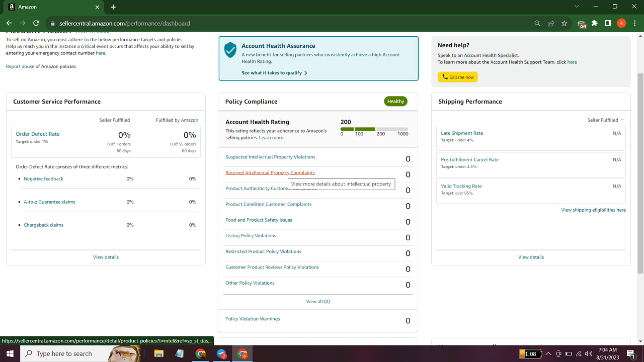Image resolution: width=644 pixels, height=362 pixels.
Task: Open a new browser tab
Action: coord(113,7)
